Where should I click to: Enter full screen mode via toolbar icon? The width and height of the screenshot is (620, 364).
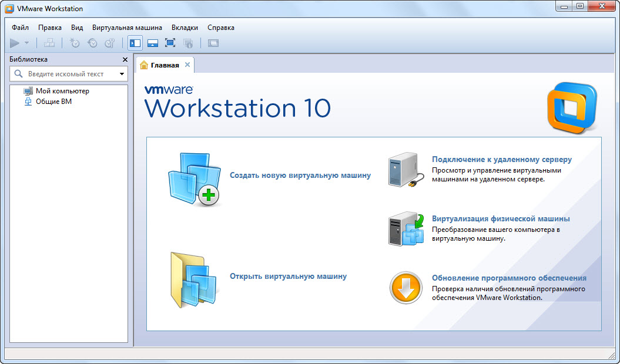tap(170, 43)
